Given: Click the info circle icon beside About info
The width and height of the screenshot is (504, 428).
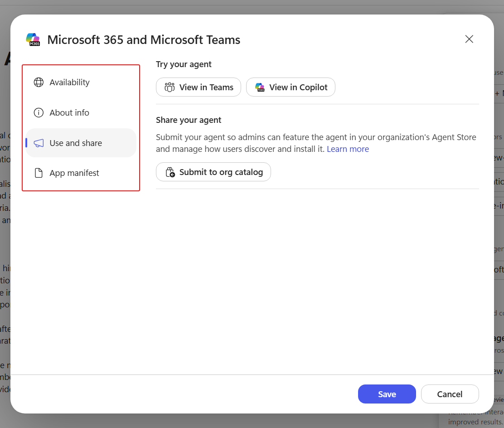Looking at the screenshot, I should point(39,112).
